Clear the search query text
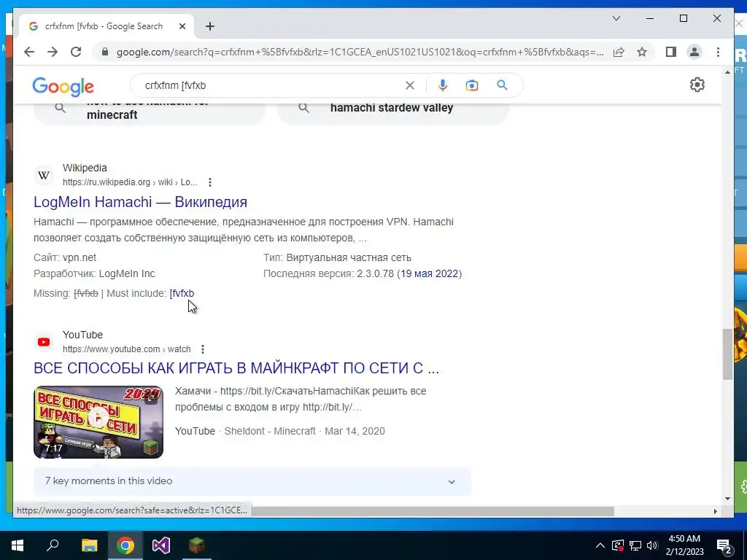 (410, 85)
